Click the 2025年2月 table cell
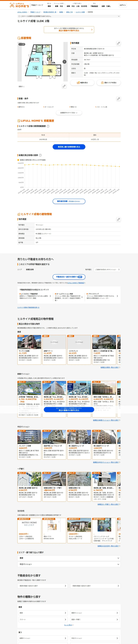This screenshot has height=644, width=138. click(43, 140)
